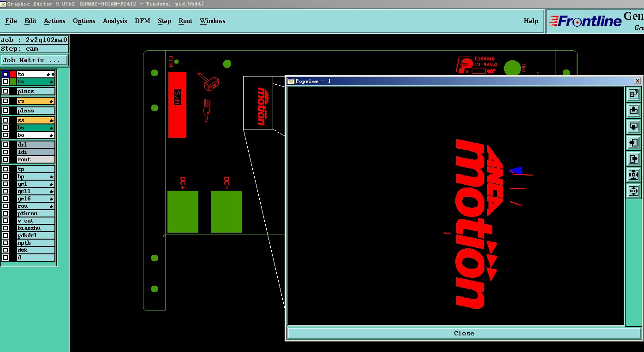The width and height of the screenshot is (644, 352).
Task: Select the 'biaozhu' layer name
Action: [x=36, y=228]
